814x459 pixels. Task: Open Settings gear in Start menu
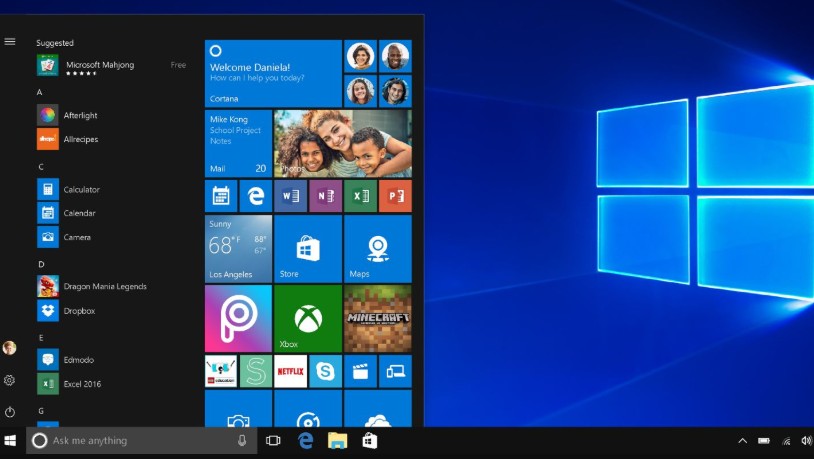[x=9, y=381]
